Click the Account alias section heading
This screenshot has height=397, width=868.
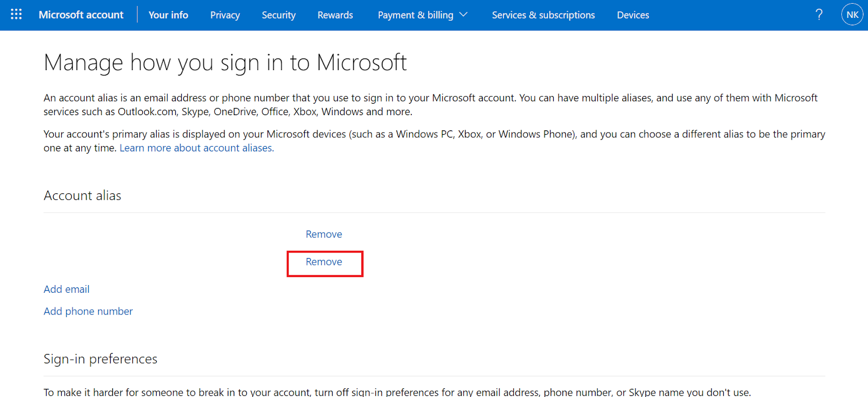coord(82,196)
